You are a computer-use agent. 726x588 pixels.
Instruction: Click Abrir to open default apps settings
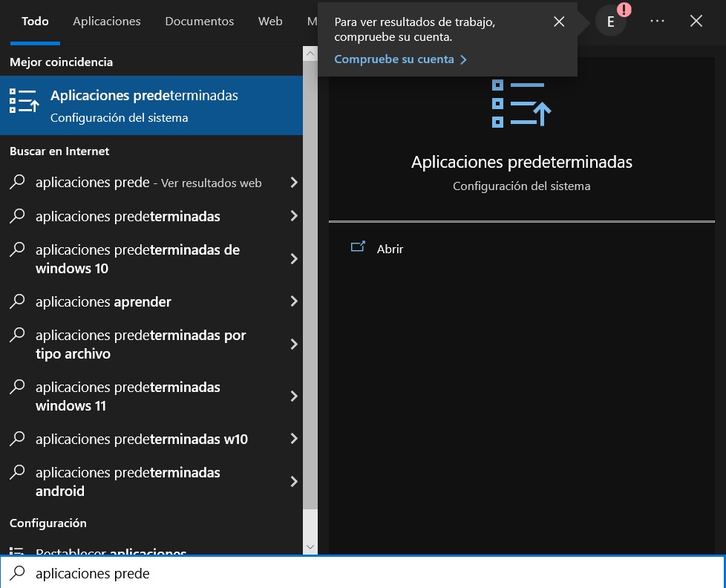pos(390,249)
